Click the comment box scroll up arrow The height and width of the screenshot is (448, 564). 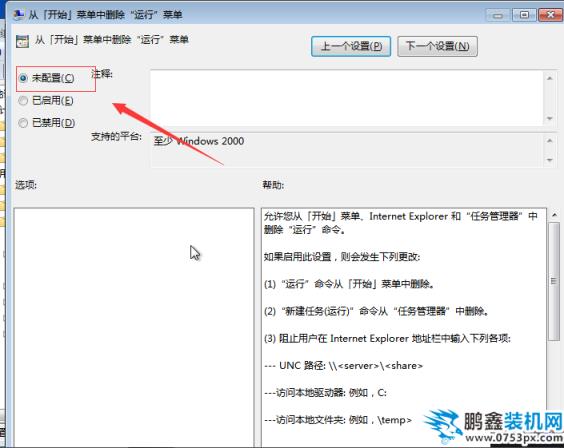(x=549, y=78)
